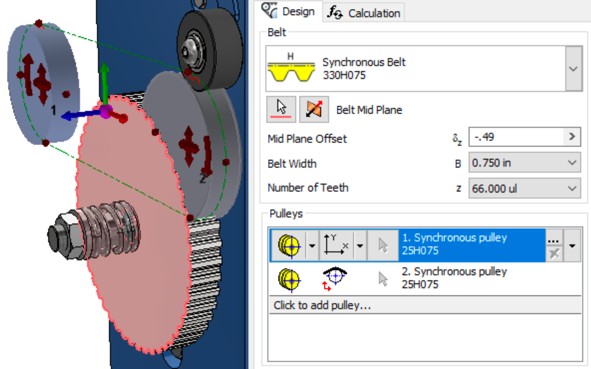Click pulley 1 XY coordinate placement icon
Viewport: 591px width, 369px height.
tap(336, 245)
